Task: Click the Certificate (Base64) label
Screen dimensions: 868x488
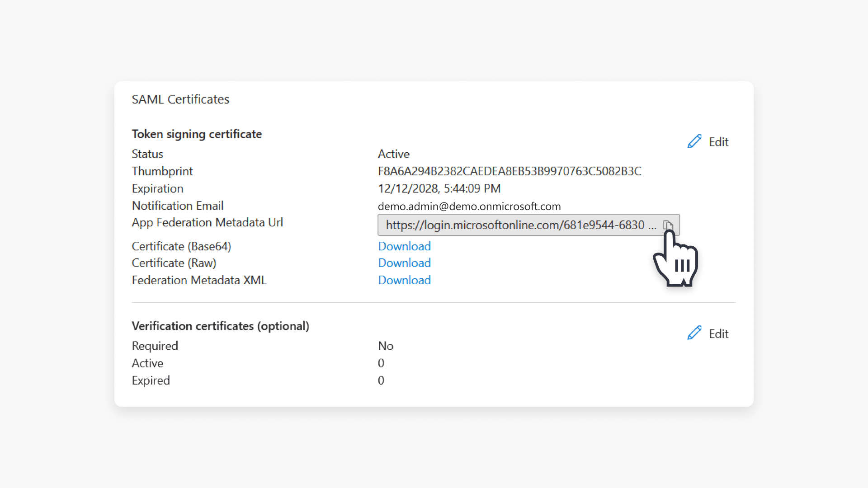Action: 181,246
